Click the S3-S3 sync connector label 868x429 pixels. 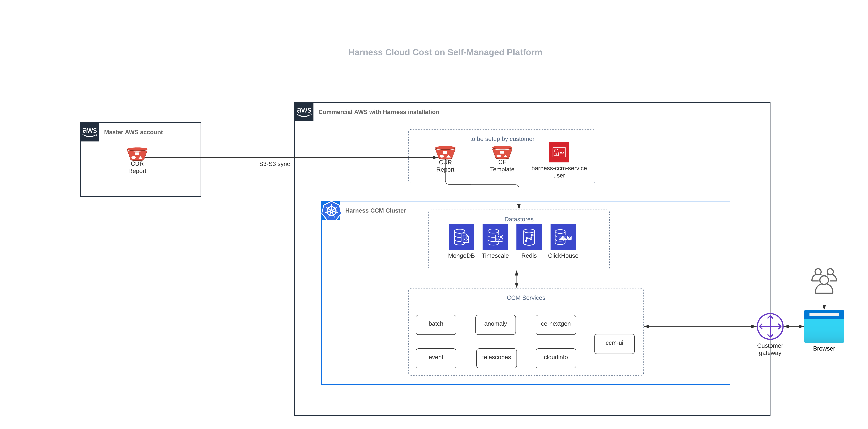tap(274, 164)
